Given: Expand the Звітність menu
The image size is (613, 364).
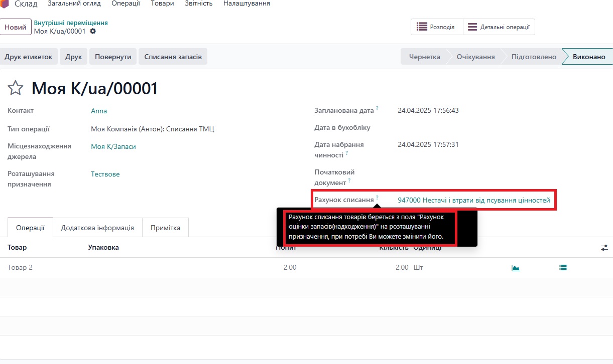Looking at the screenshot, I should (x=198, y=4).
